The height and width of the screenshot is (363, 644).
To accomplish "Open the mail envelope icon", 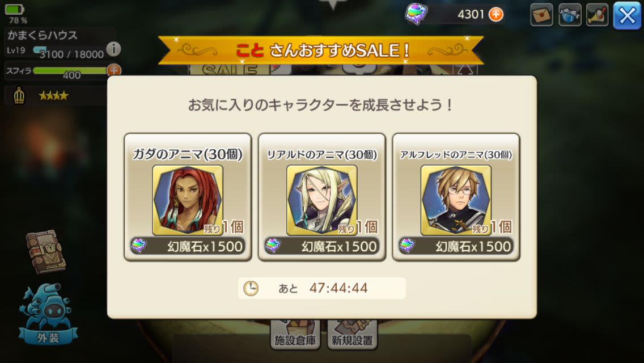I will click(541, 15).
